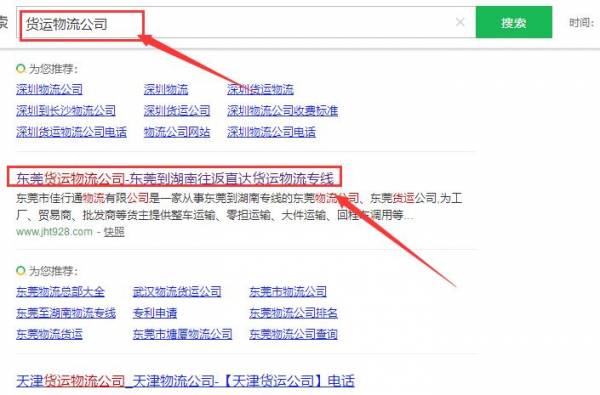Open the 专利申请 recommended link
Image resolution: width=600 pixels, height=395 pixels.
[155, 313]
